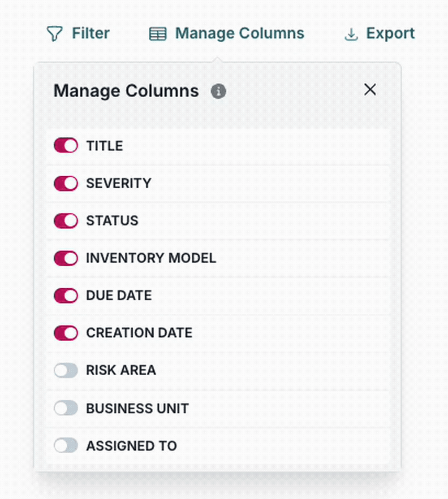Enable the RISK AREA column
The height and width of the screenshot is (499, 448).
[65, 370]
